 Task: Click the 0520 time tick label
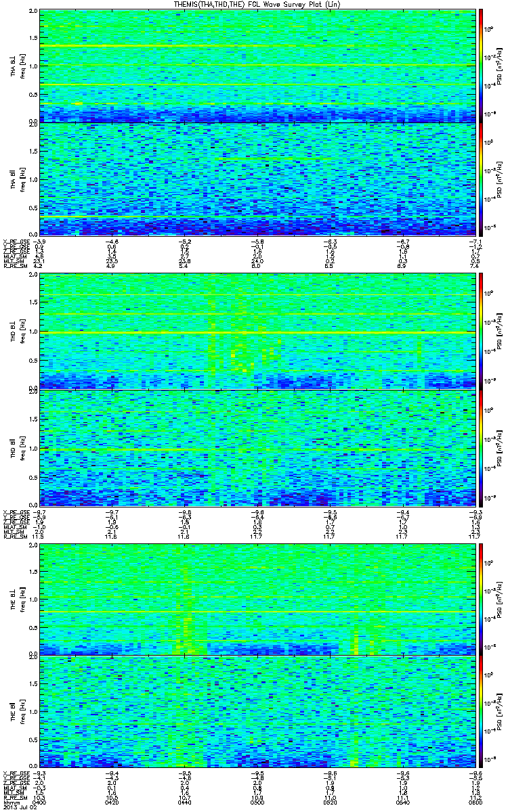point(330,803)
